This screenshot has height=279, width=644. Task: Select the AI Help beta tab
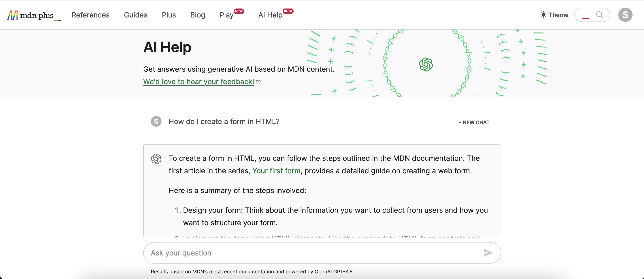tap(270, 15)
